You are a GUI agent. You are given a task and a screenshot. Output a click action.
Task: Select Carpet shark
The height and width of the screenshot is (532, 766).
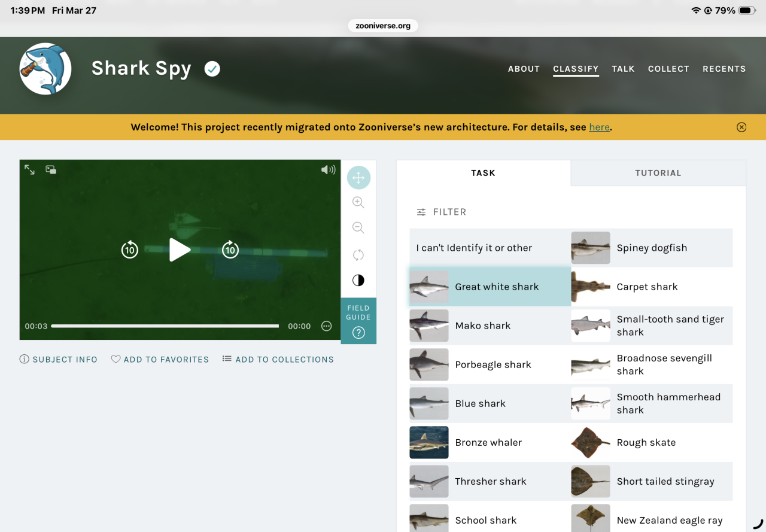pos(652,287)
